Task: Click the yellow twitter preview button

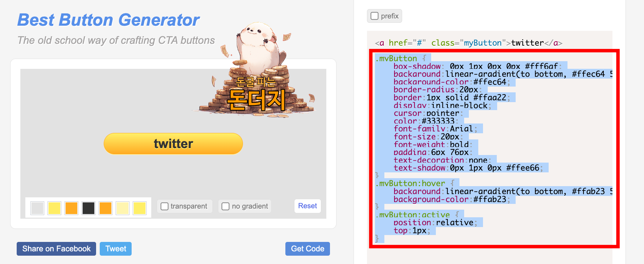Action: pos(173,144)
